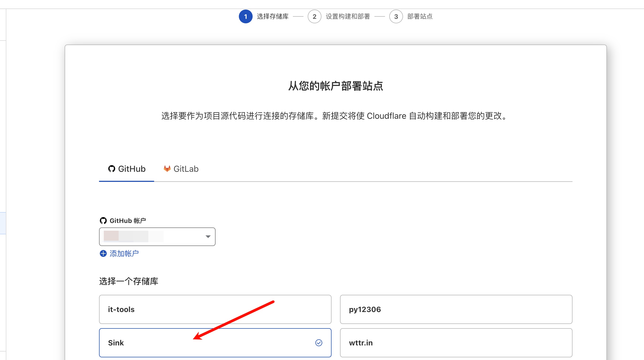Click the GitHub octocat tab icon
The height and width of the screenshot is (360, 644).
click(x=111, y=169)
